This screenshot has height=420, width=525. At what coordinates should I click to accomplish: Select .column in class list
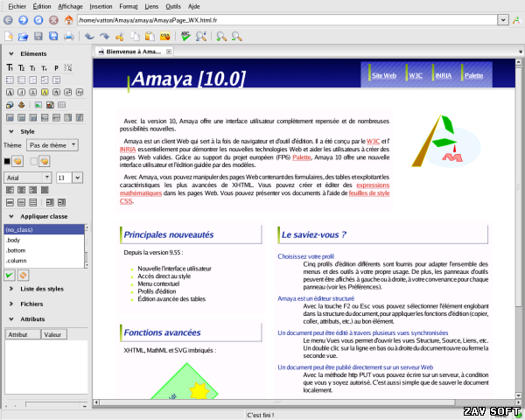point(45,261)
